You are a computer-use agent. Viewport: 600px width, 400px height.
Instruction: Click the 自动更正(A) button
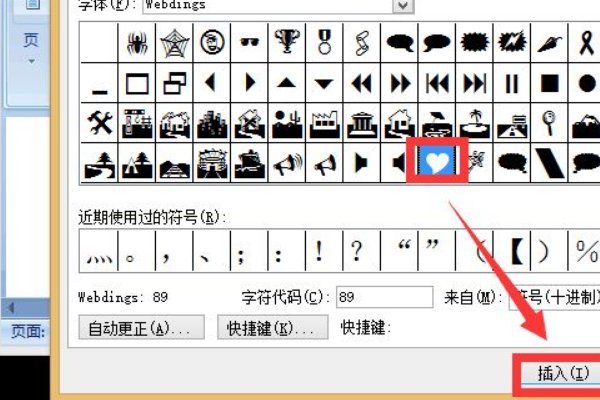pos(141,328)
